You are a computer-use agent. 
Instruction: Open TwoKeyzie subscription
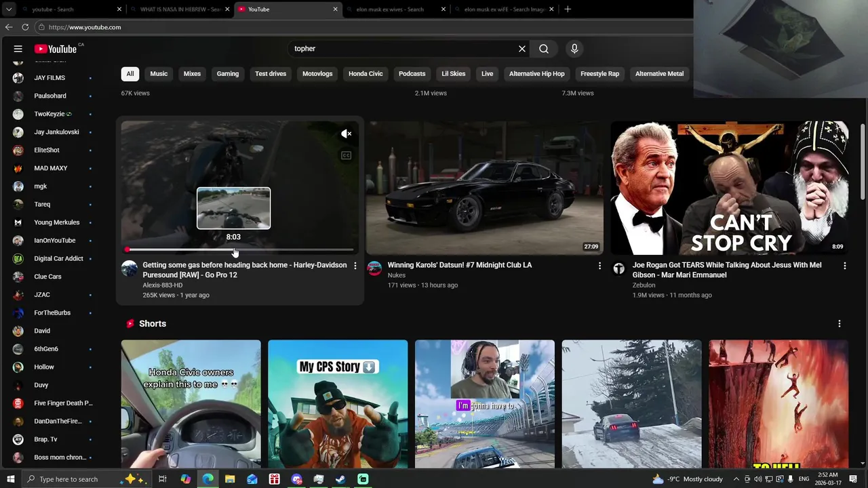pyautogui.click(x=53, y=114)
